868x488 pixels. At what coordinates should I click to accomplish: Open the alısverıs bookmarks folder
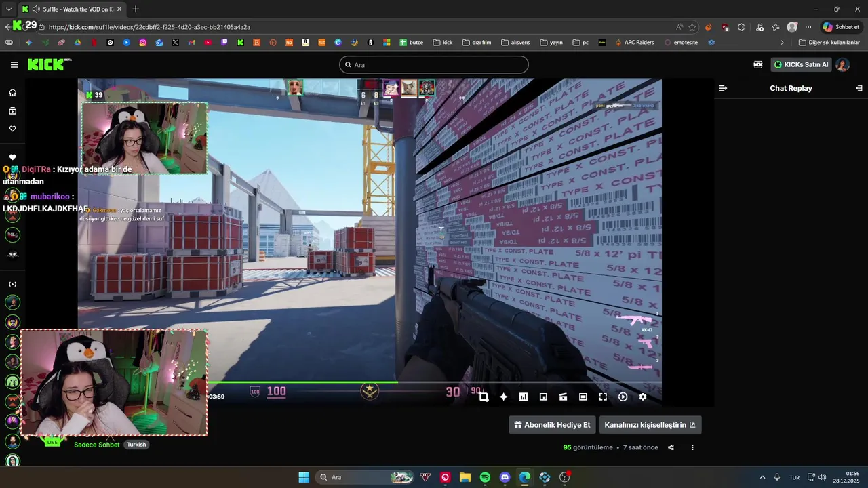515,42
